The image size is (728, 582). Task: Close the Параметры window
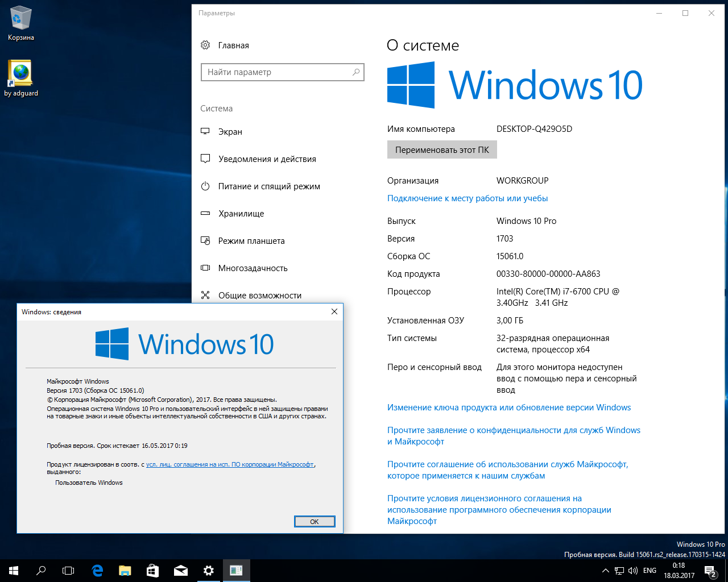pyautogui.click(x=712, y=13)
